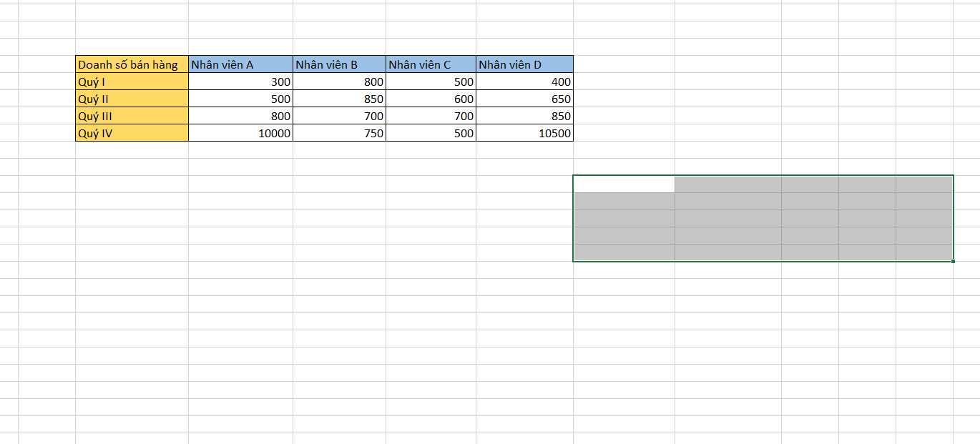This screenshot has height=444, width=980.
Task: Select Nhân viên C Quý IV value 500
Action: (x=431, y=133)
